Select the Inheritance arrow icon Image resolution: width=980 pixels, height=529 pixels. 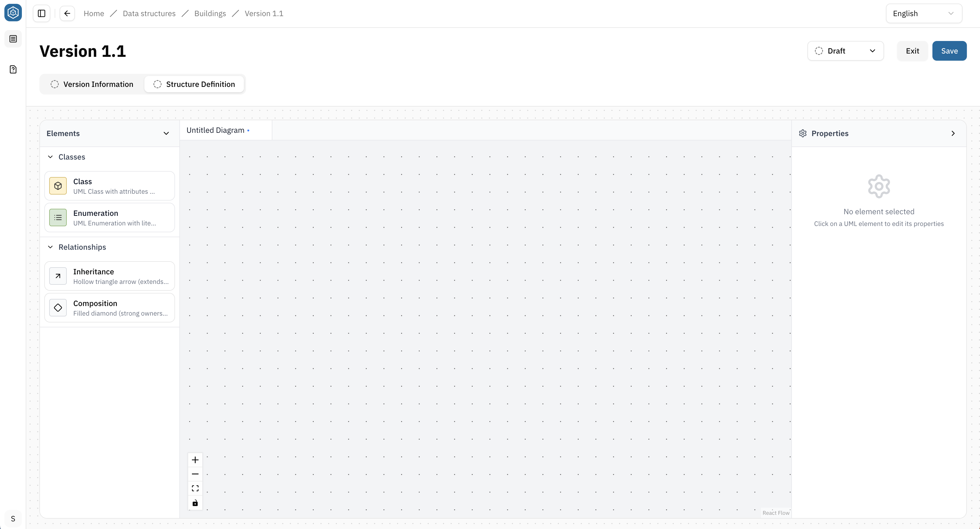(x=58, y=276)
